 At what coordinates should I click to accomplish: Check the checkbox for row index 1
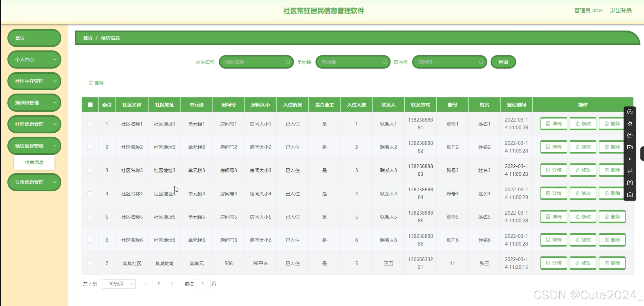pyautogui.click(x=90, y=124)
